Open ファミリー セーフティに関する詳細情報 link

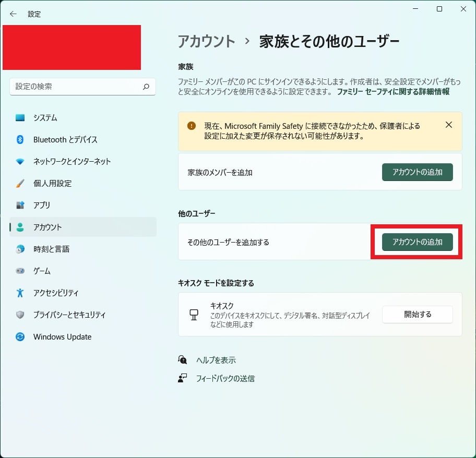coord(393,92)
